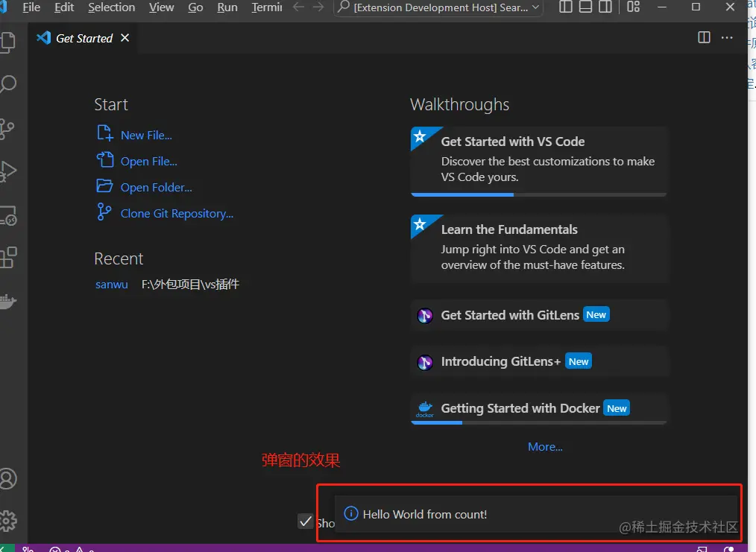Open Source Control view in activity bar
This screenshot has width=756, height=552.
point(7,129)
